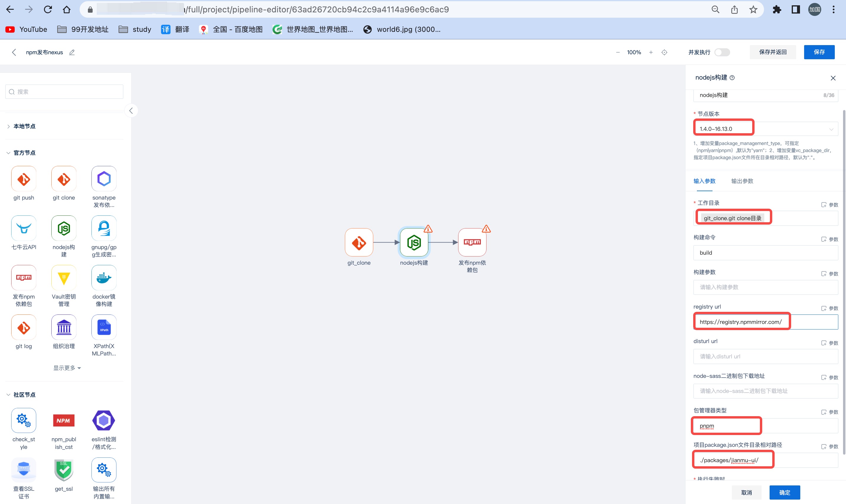Toggle 参数 mode for node-sass二进制包下载地址

click(829, 377)
